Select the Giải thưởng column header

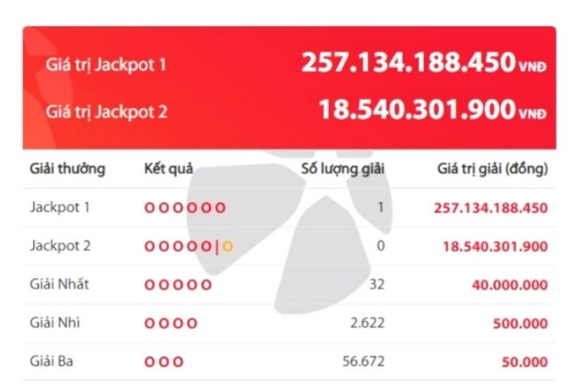tap(68, 168)
